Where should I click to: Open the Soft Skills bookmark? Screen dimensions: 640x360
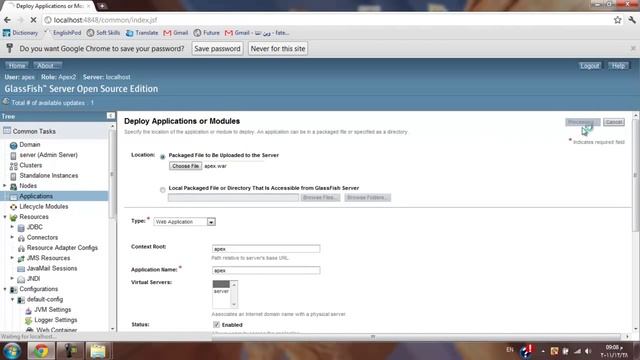tap(103, 33)
